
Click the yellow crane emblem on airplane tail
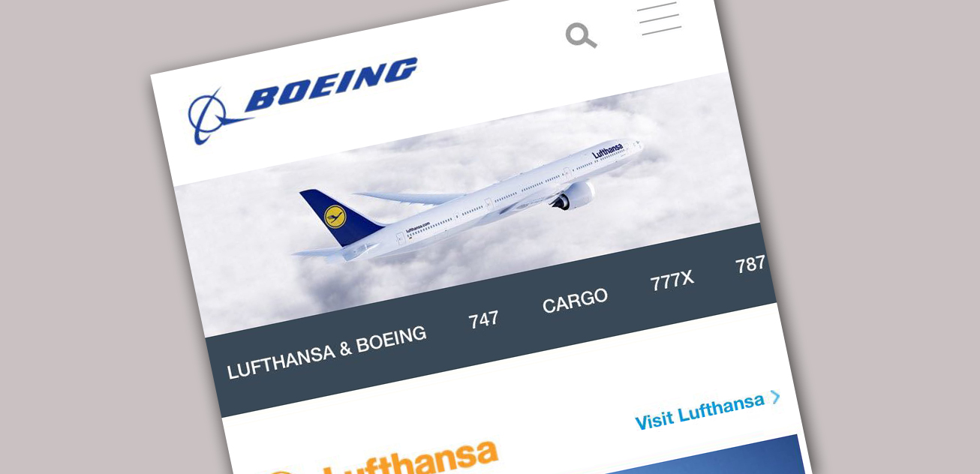[335, 217]
